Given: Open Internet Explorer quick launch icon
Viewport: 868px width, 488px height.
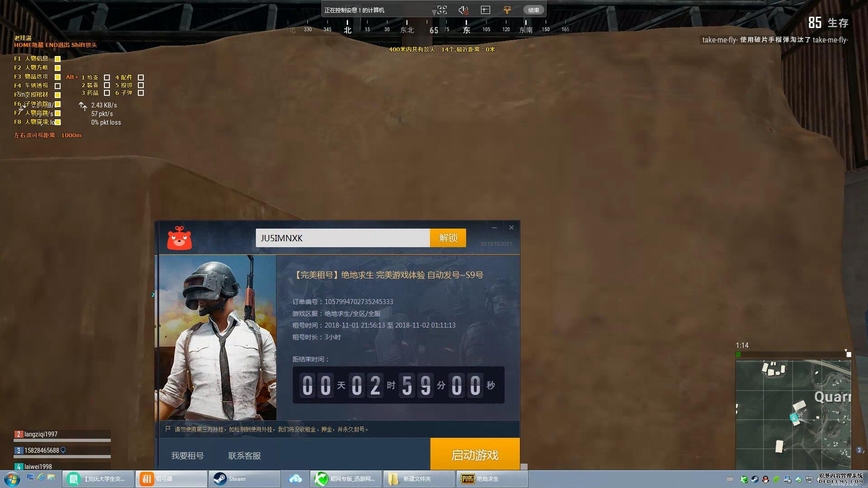Looking at the screenshot, I should pyautogui.click(x=41, y=477).
